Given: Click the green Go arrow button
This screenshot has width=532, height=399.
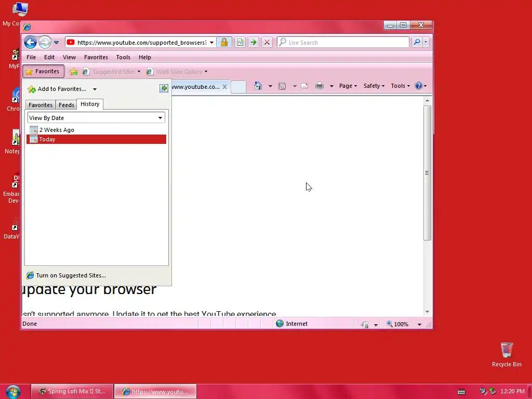Looking at the screenshot, I should click(254, 43).
